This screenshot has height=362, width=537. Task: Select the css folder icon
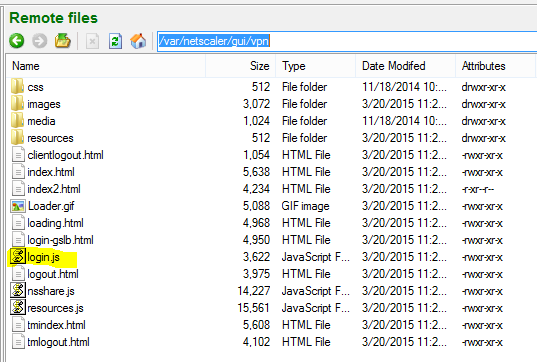click(x=17, y=87)
